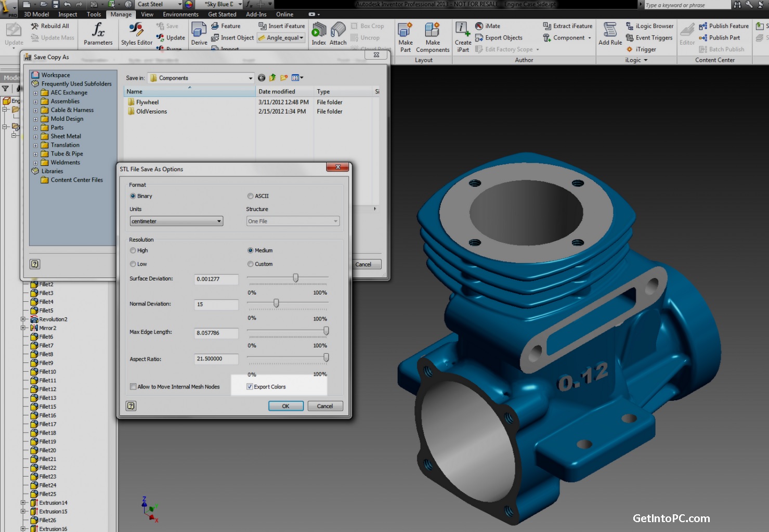Expand the Assemblies folder in Workspace tree

(35, 101)
